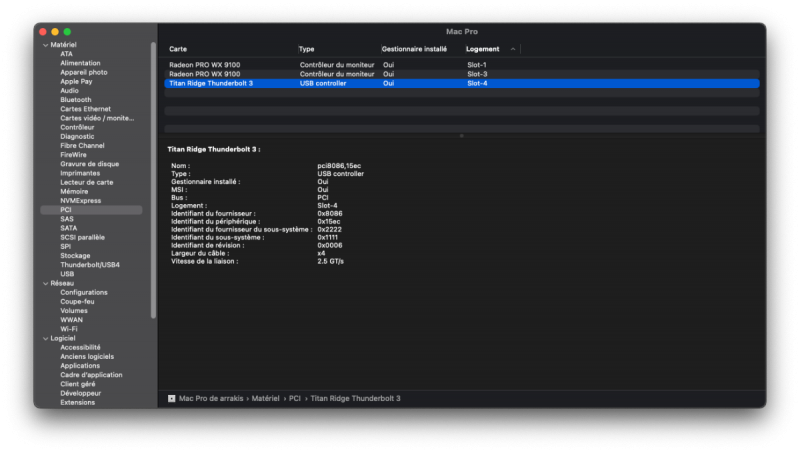Viewport: 800px width, 453px height.
Task: Click Matériel in the path bar
Action: pyautogui.click(x=265, y=398)
